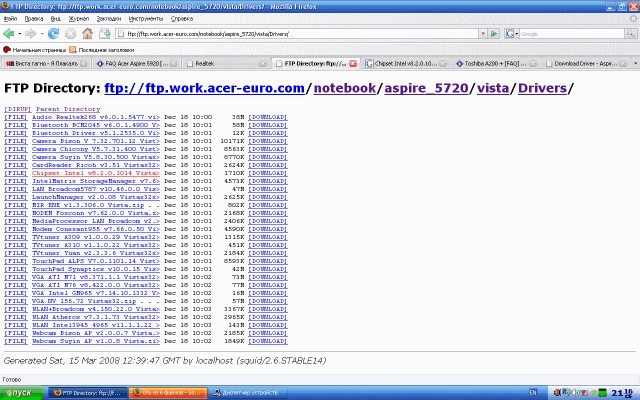Open the ftp://ftp.work.acer-euro.com heading link
The width and height of the screenshot is (640, 400).
pyautogui.click(x=204, y=88)
